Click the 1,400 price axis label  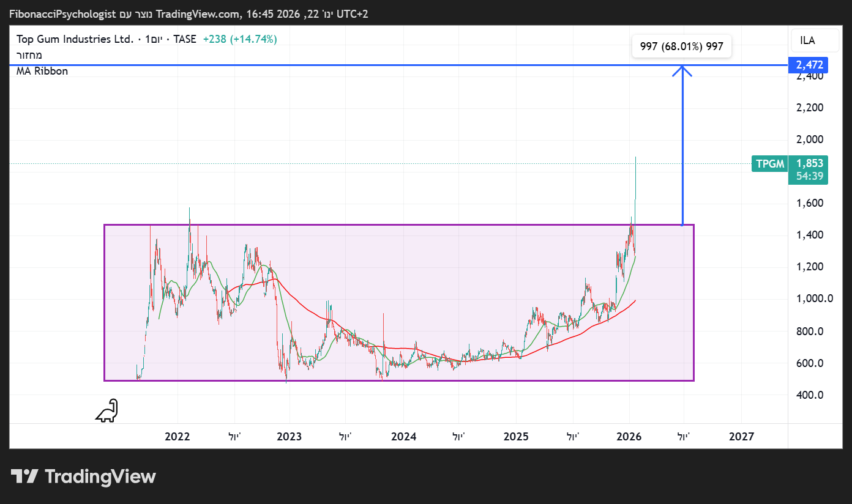click(x=810, y=235)
